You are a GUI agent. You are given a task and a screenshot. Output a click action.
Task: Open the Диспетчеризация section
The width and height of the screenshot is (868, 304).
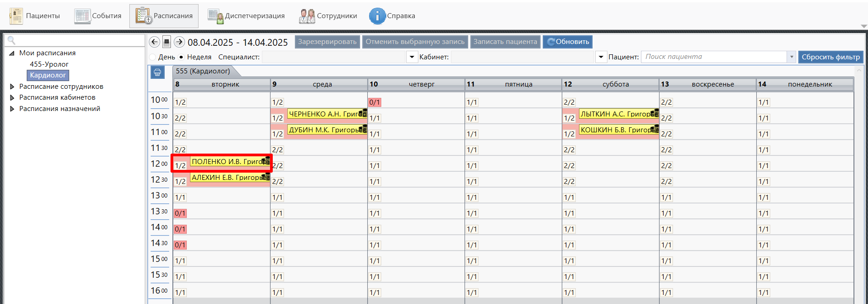tap(246, 16)
